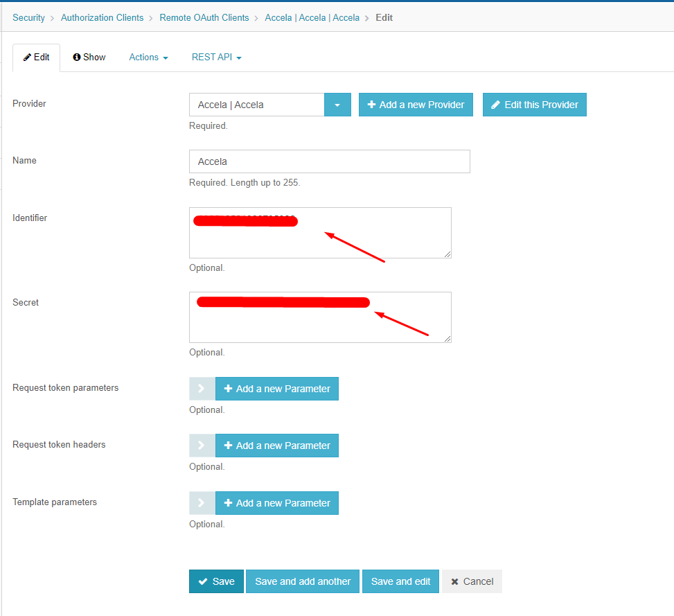674x616 pixels.
Task: Click the Secret field label
Action: 26,303
